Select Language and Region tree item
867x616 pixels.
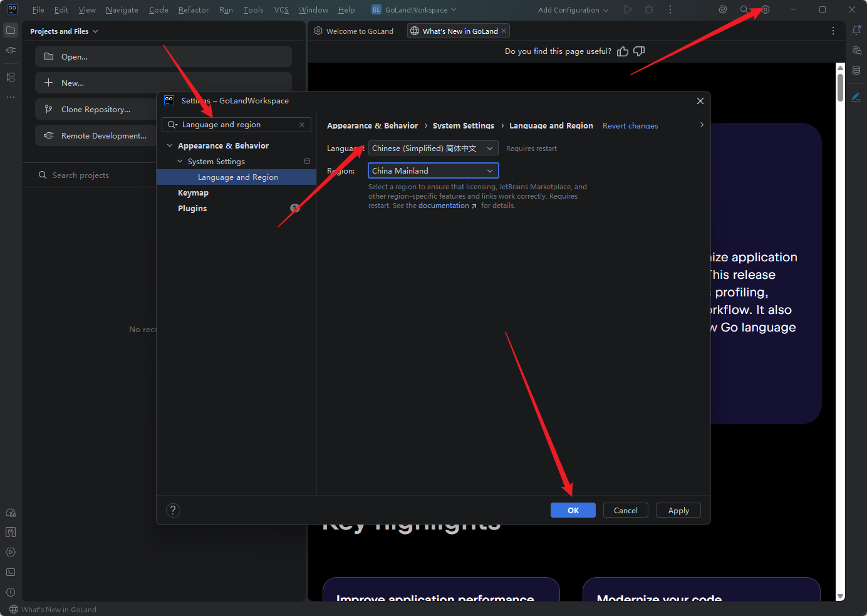click(236, 177)
